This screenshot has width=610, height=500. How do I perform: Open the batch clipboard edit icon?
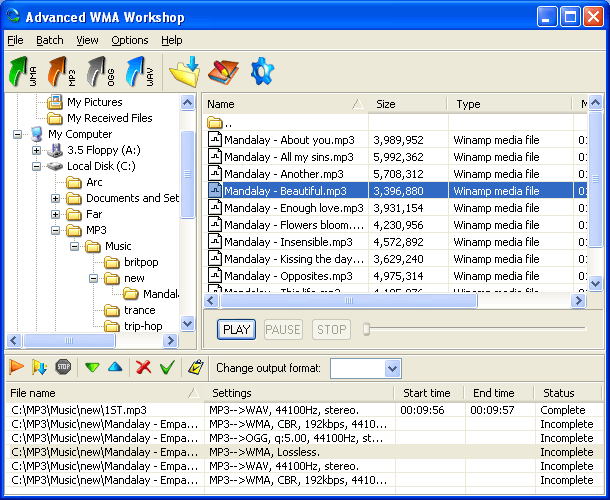(x=195, y=367)
